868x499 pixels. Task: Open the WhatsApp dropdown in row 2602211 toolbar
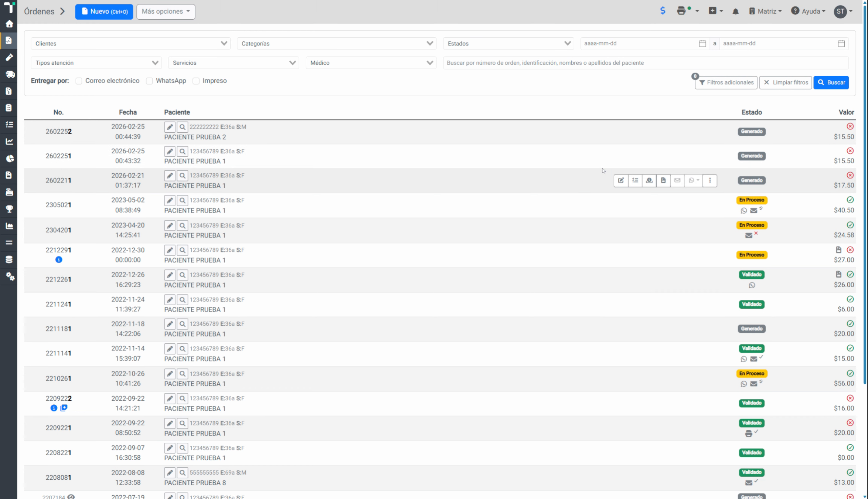tap(694, 180)
